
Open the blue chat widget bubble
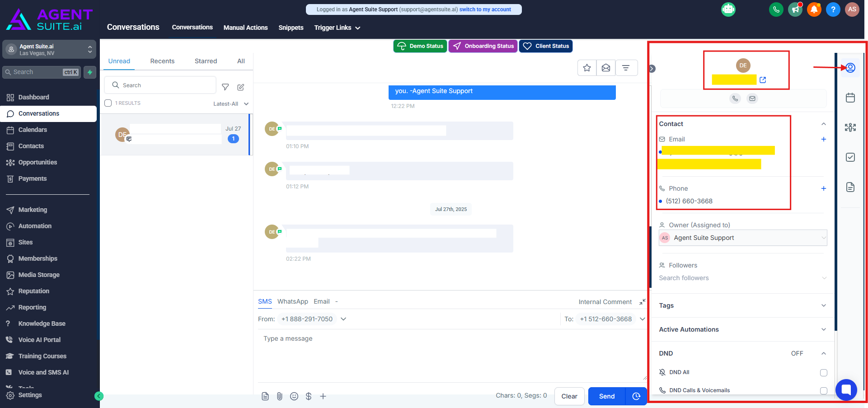click(846, 389)
